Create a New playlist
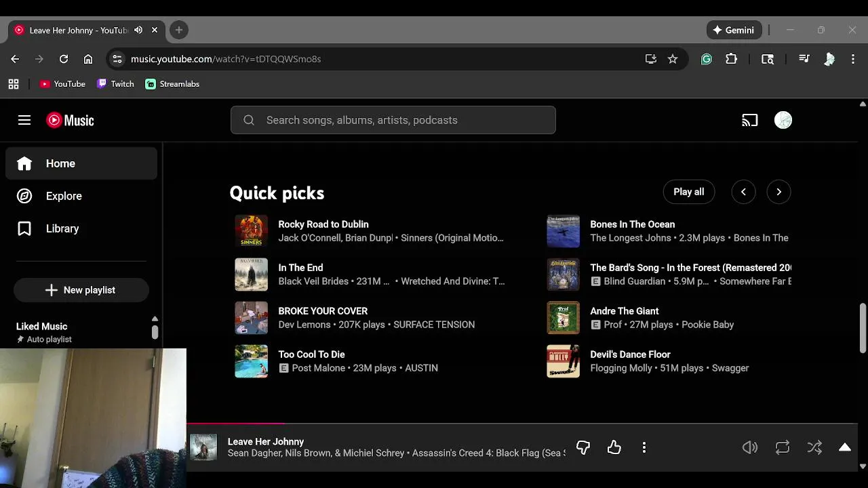 pos(81,290)
